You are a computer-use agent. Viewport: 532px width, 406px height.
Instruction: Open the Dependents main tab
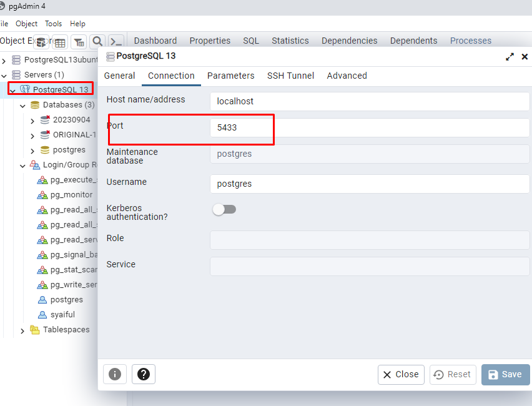pyautogui.click(x=413, y=41)
